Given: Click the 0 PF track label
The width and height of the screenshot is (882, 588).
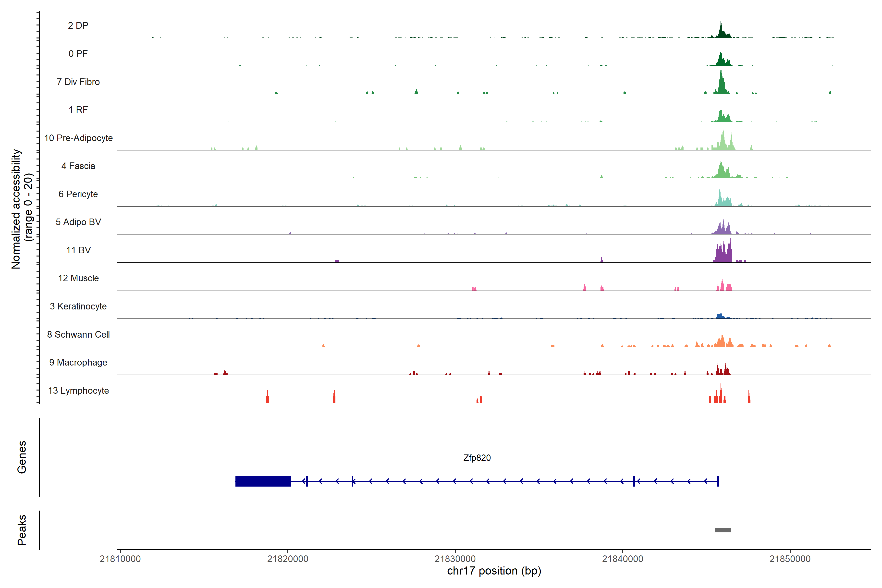Looking at the screenshot, I should (x=78, y=54).
